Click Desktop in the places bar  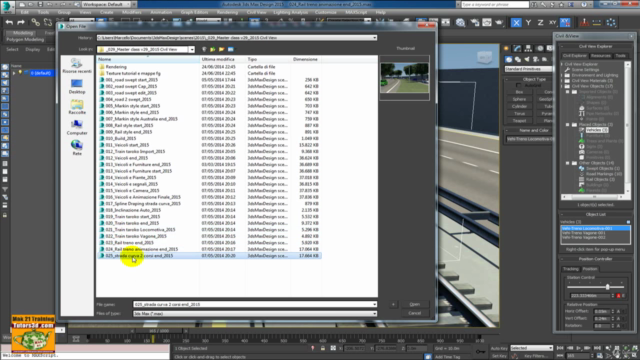[77, 87]
